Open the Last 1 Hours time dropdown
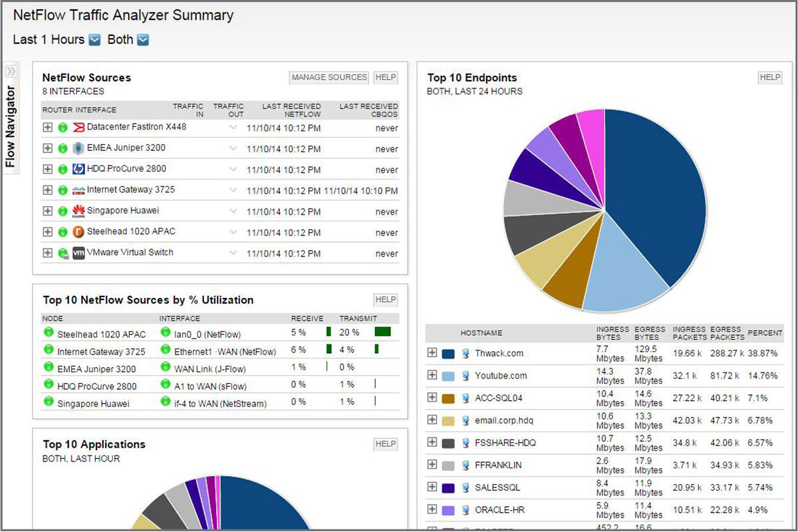This screenshot has height=532, width=798. coord(94,40)
